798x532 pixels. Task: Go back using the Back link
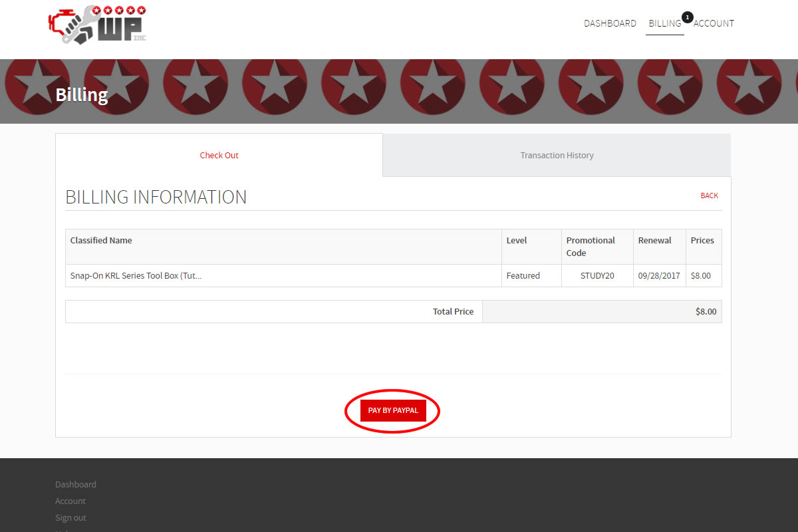pyautogui.click(x=709, y=196)
